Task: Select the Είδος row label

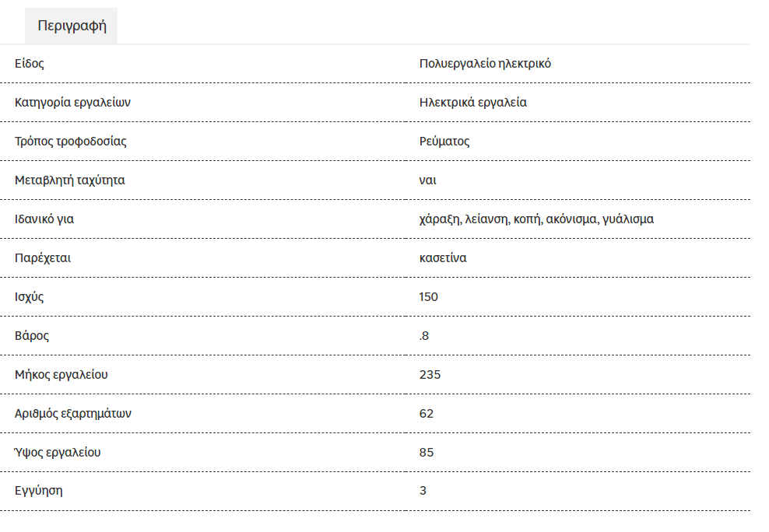Action: tap(30, 64)
